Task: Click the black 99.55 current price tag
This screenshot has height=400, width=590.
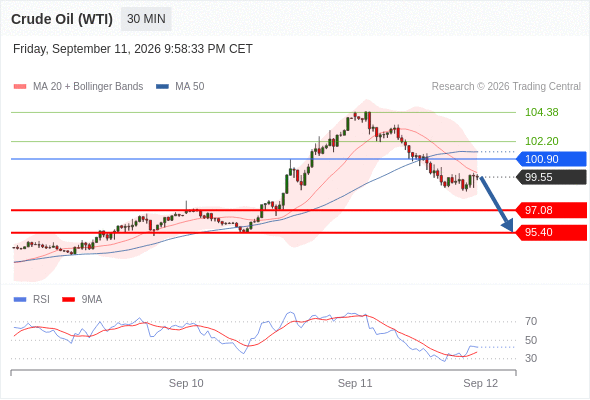Action: coord(551,177)
